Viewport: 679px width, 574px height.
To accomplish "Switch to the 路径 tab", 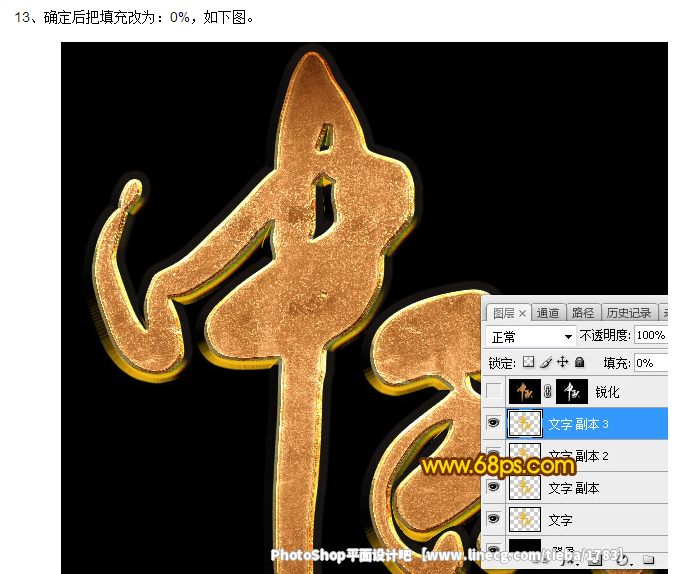I will coord(582,313).
